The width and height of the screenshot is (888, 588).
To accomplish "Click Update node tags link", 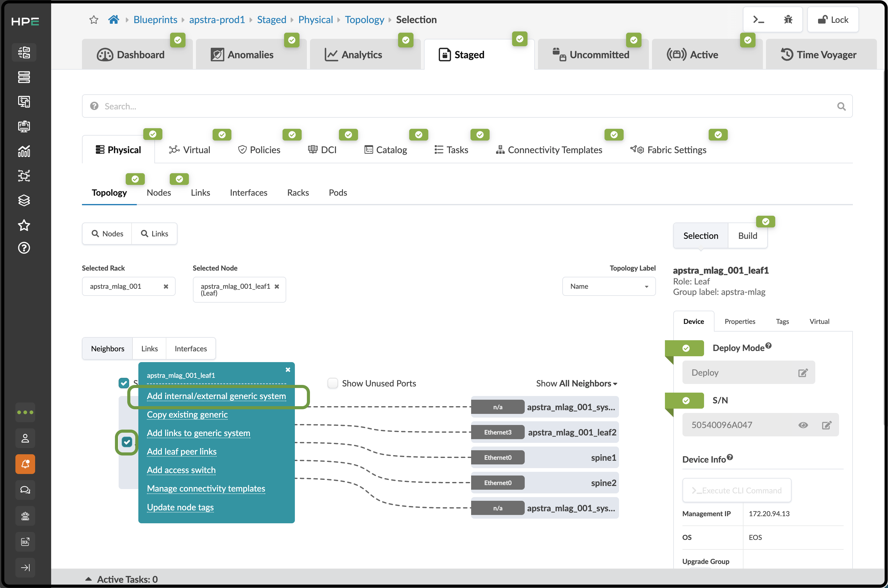I will coord(180,507).
